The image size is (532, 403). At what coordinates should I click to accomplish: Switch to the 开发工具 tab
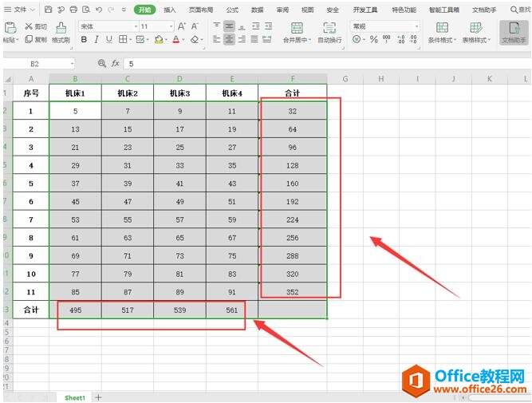[365, 10]
